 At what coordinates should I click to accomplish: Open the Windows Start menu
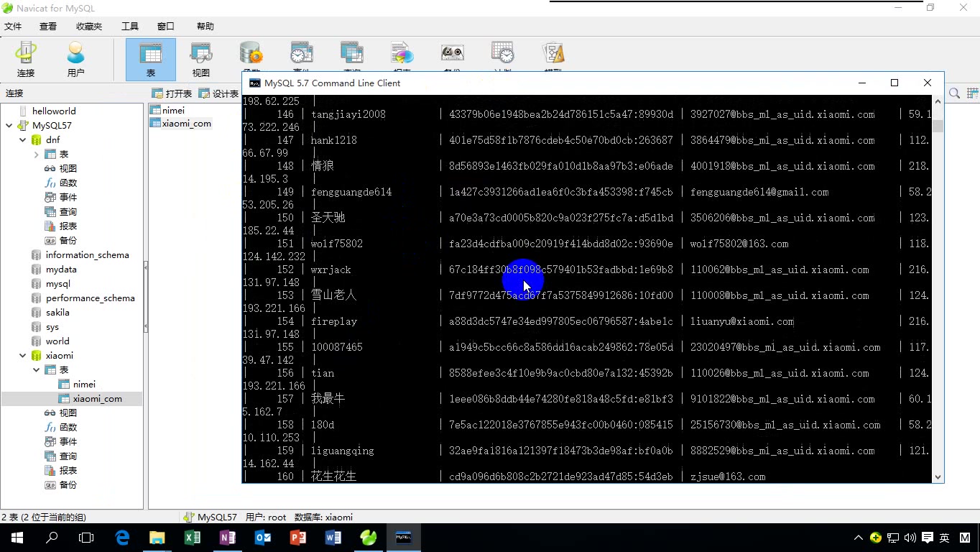pyautogui.click(x=17, y=538)
